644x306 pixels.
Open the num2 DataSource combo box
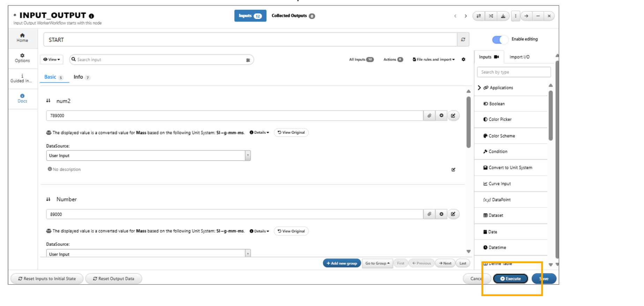tap(148, 155)
